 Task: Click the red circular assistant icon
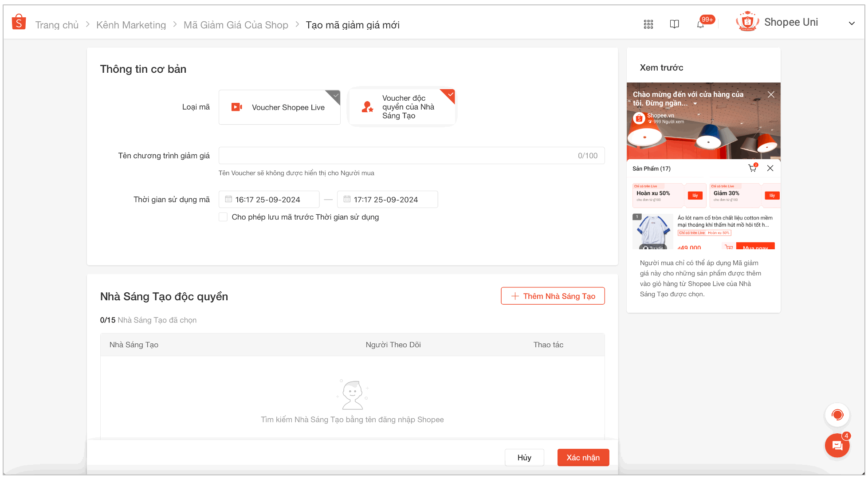837,415
